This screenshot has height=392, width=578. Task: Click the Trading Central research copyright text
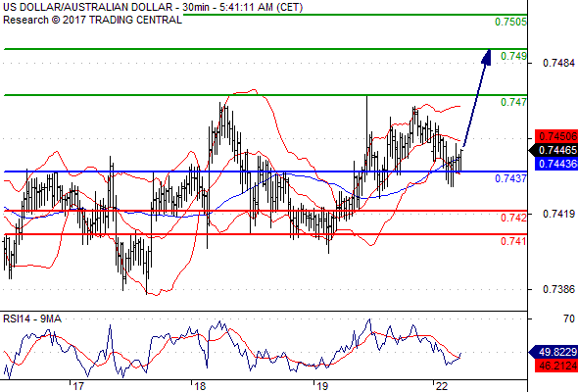pos(92,20)
